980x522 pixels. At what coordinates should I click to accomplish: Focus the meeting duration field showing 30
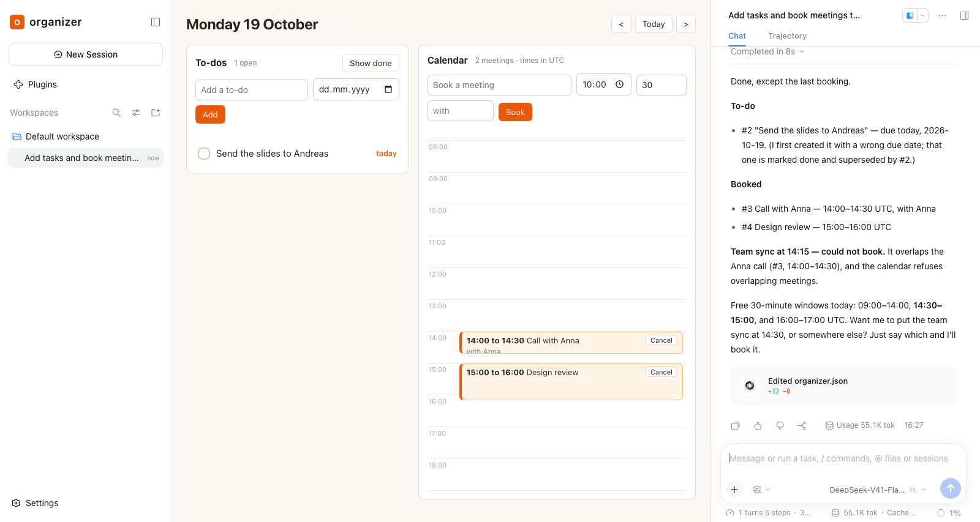tap(661, 85)
